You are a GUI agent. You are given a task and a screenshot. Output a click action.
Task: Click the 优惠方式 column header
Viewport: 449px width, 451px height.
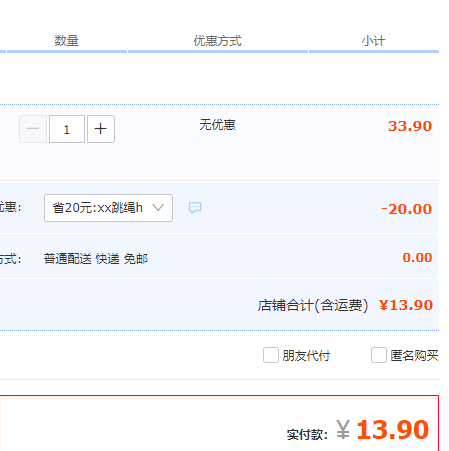218,41
